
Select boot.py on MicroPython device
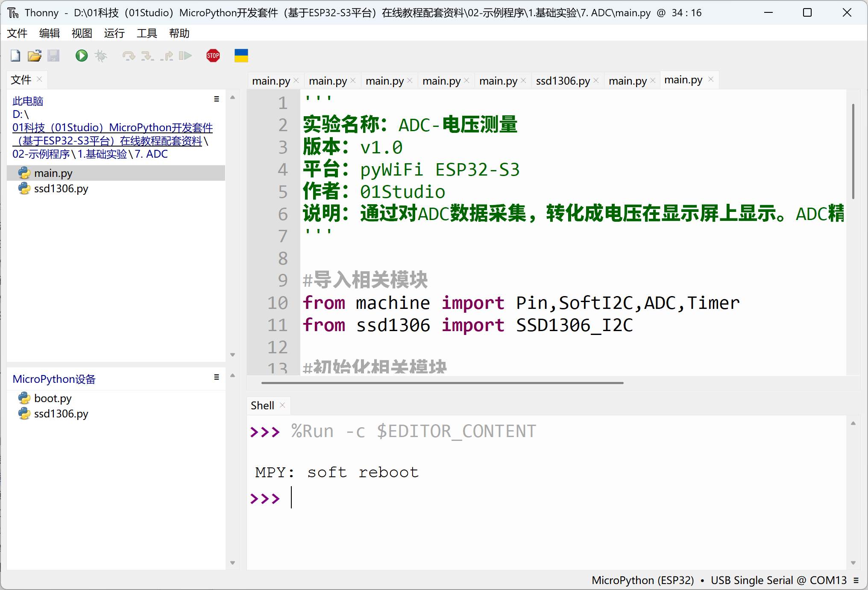pyautogui.click(x=53, y=398)
